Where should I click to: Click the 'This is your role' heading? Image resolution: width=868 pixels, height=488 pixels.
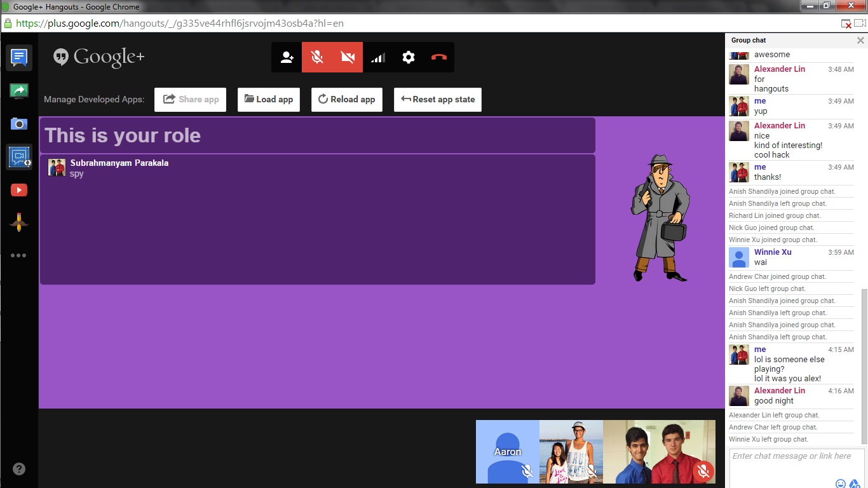click(x=123, y=135)
